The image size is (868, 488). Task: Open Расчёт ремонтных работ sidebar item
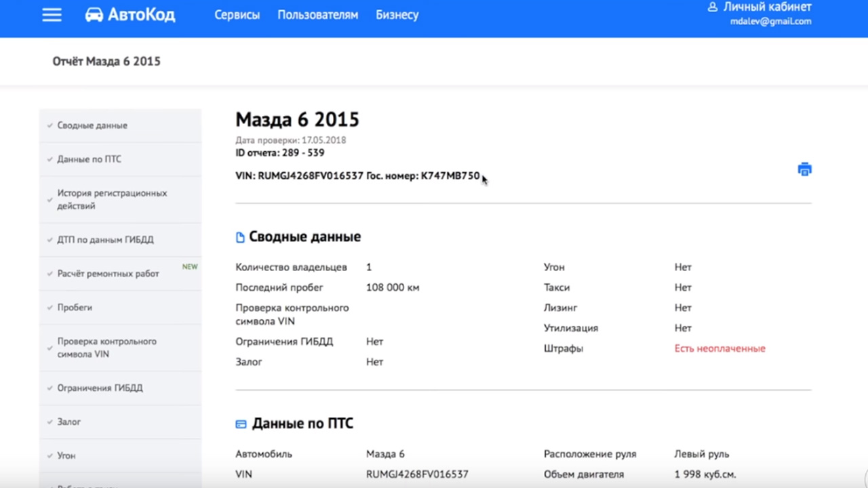point(120,274)
